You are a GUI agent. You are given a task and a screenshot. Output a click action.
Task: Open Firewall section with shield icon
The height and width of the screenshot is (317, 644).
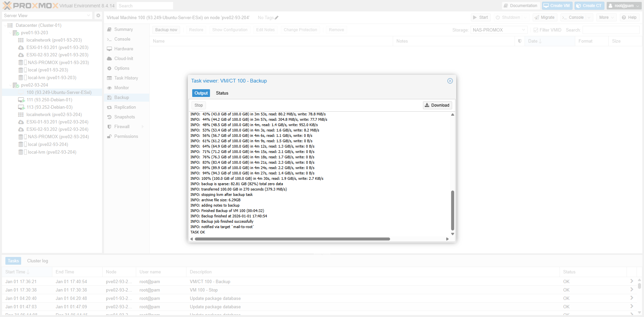122,127
